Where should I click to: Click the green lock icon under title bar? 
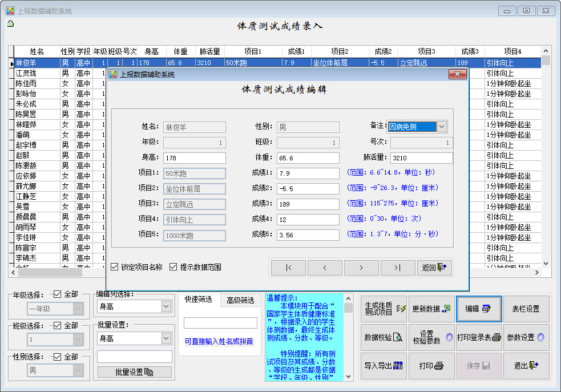coord(11,24)
